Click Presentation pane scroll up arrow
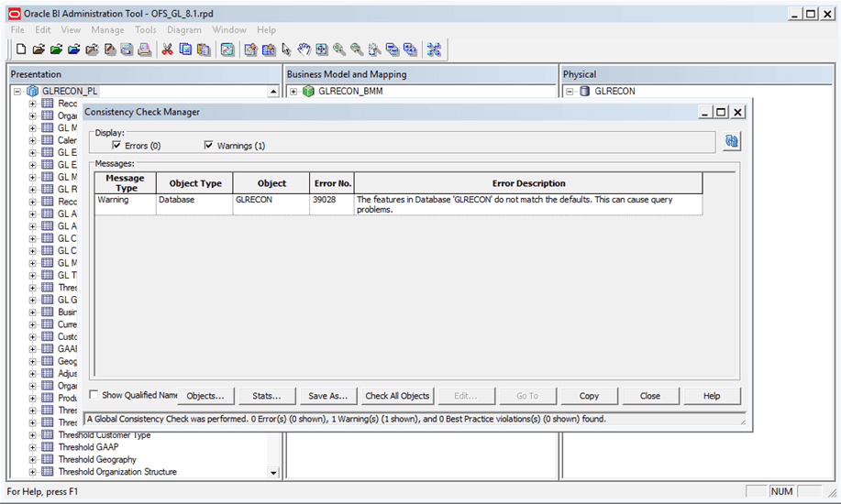This screenshot has height=504, width=841. (x=273, y=92)
